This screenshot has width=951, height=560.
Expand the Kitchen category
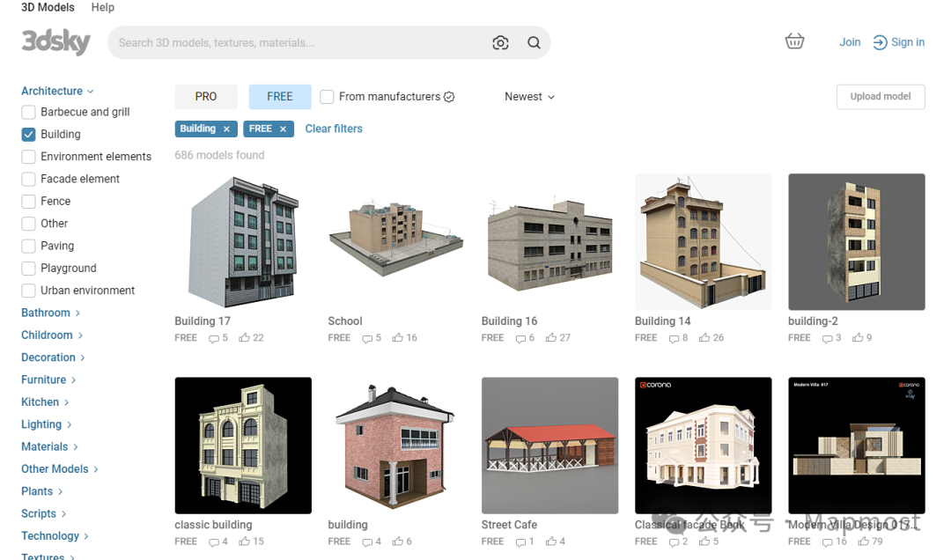[46, 402]
